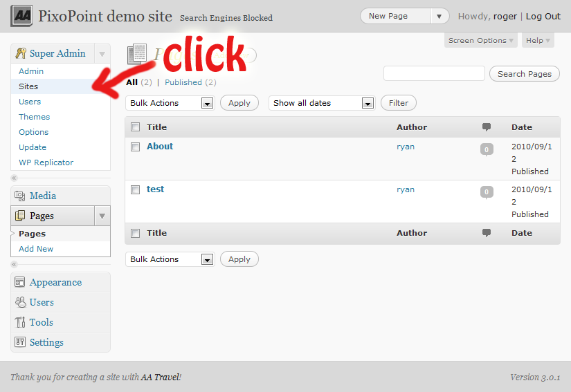
Task: Open Pages submenu item
Action: tap(32, 234)
